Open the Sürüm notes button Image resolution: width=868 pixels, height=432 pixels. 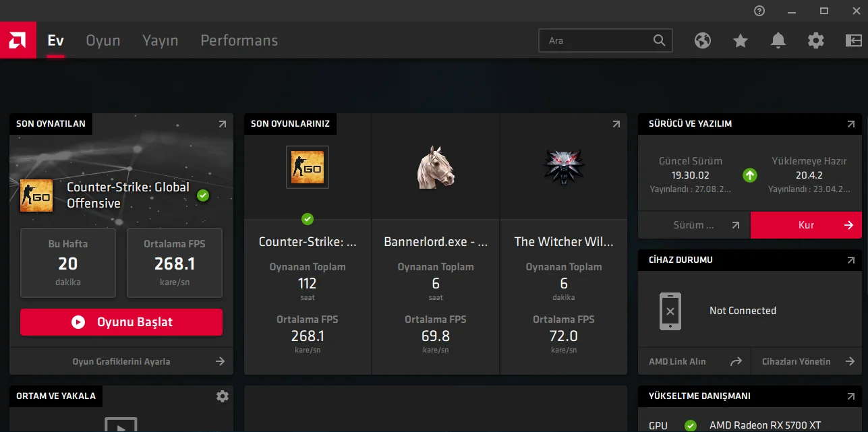click(694, 225)
